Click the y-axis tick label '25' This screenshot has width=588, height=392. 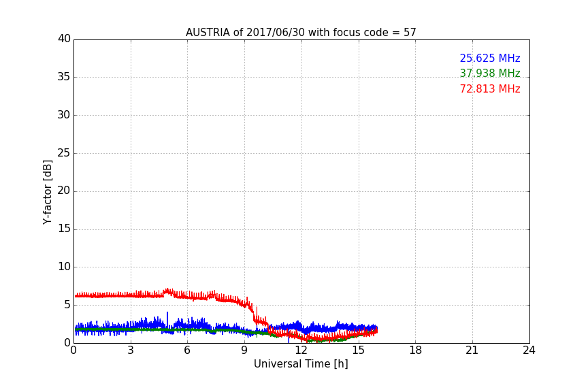tap(64, 152)
